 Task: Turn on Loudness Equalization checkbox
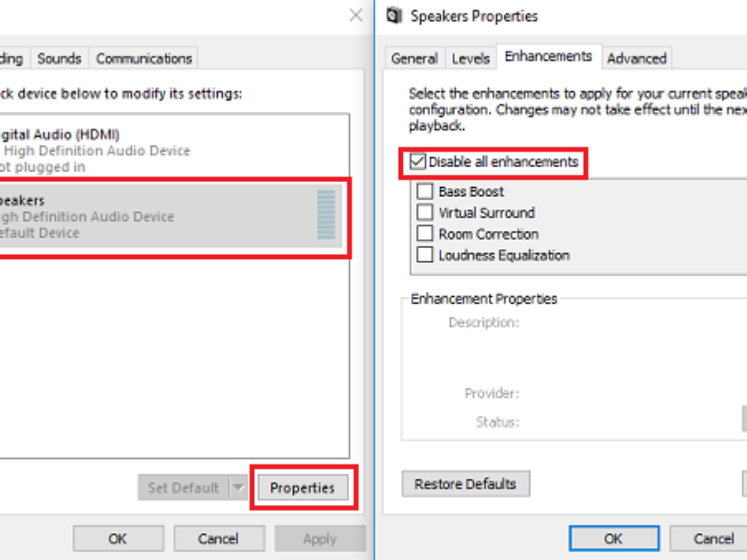425,255
